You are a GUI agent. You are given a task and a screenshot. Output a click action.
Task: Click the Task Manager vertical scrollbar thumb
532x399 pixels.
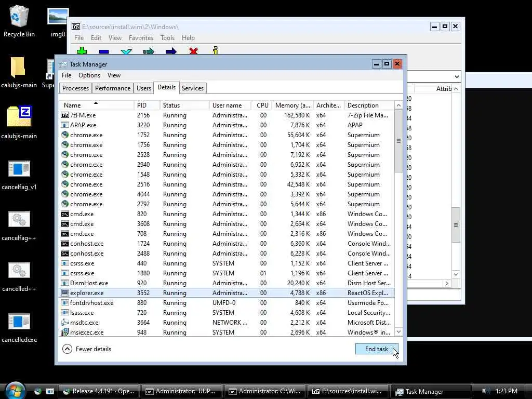[x=398, y=141]
